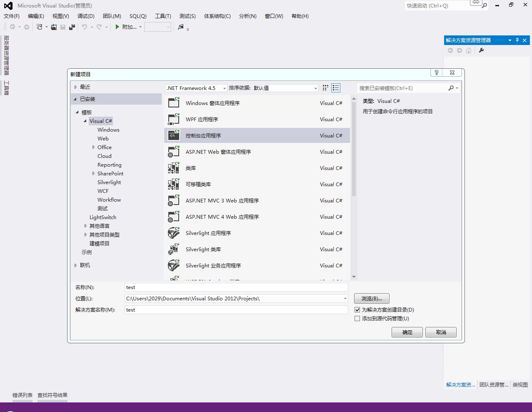Select the Windows tree item
This screenshot has width=532, height=412.
(x=108, y=130)
